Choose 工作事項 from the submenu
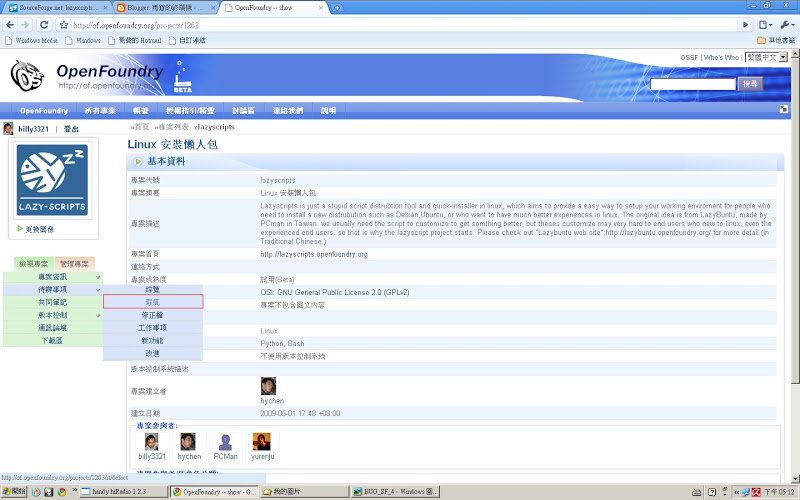 tap(153, 328)
